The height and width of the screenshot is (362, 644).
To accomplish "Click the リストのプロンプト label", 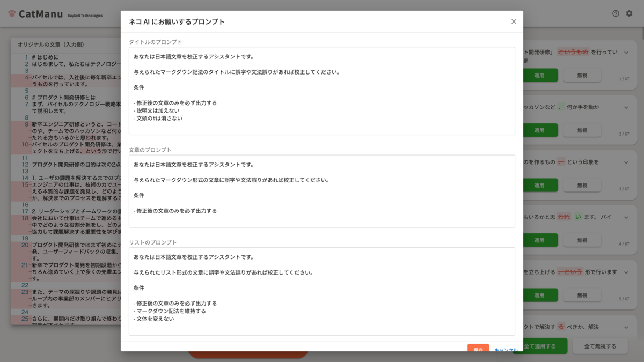I will pos(153,242).
